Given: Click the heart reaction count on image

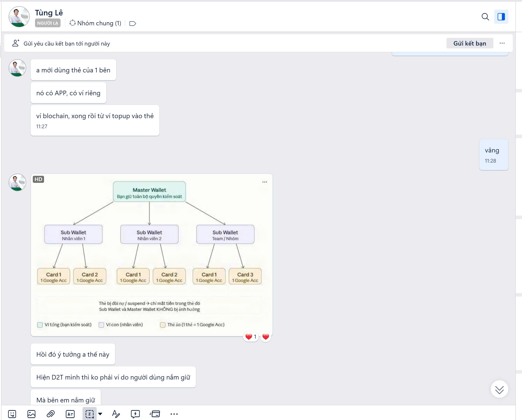Looking at the screenshot, I should click(251, 337).
